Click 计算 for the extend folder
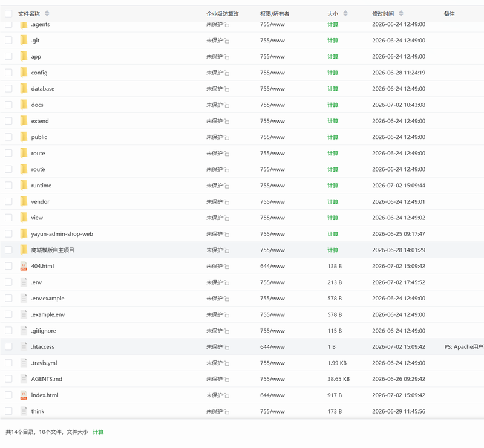484x448 pixels. click(333, 121)
